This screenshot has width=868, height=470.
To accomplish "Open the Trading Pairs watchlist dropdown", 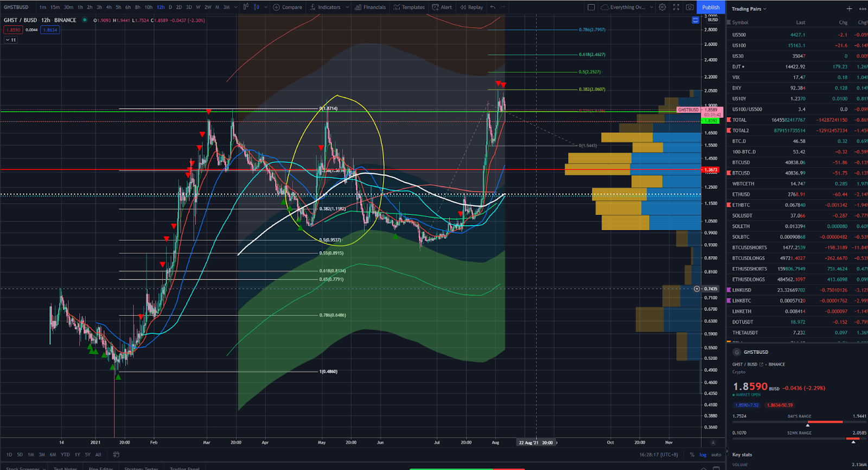I will 749,9.
